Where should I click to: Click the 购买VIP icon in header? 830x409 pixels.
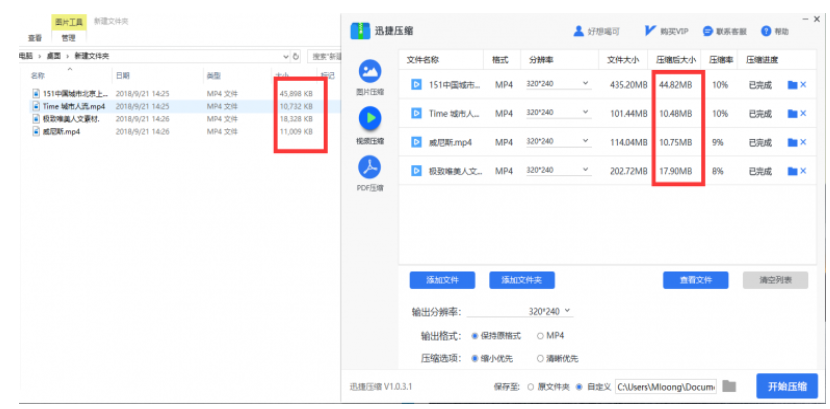point(651,31)
